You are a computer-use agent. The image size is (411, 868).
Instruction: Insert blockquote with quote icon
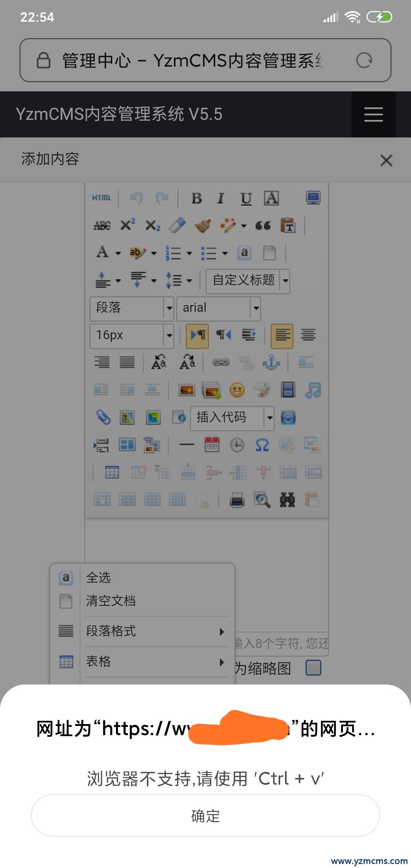coord(263,225)
